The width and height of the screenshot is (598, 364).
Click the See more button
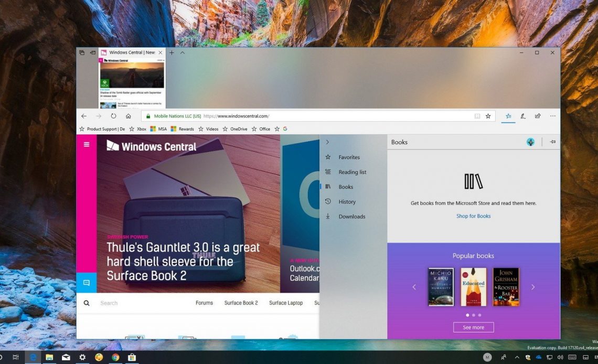[473, 327]
